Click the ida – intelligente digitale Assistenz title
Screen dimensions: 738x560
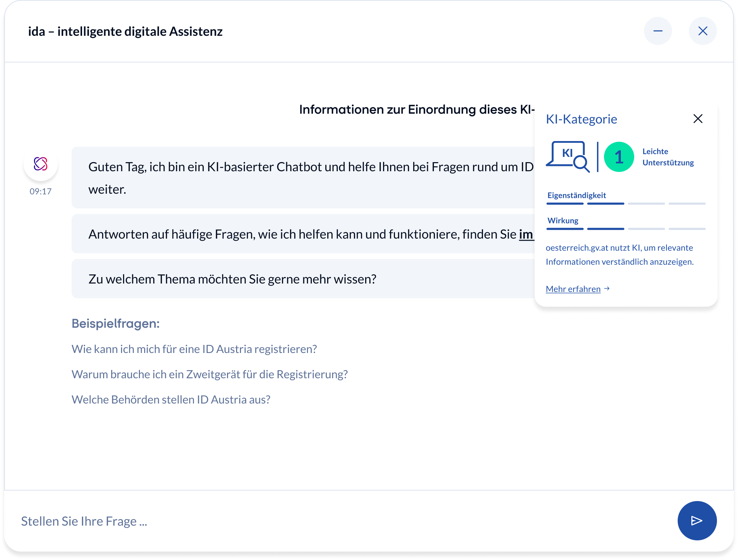(126, 31)
